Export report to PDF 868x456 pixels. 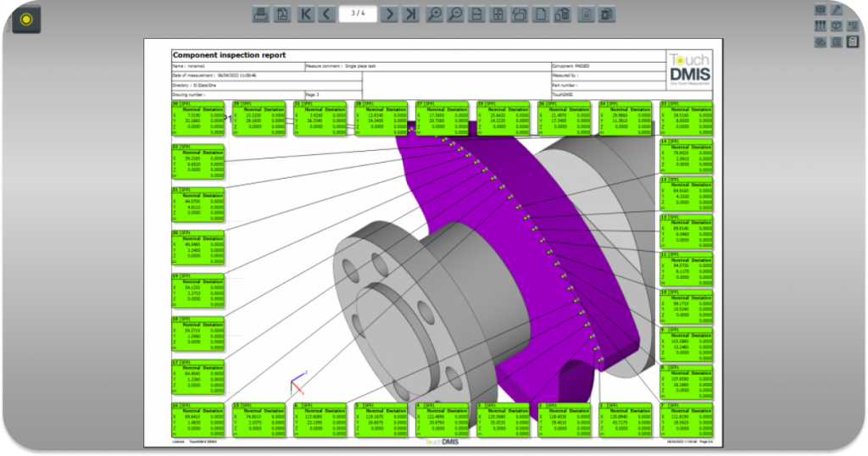[282, 14]
